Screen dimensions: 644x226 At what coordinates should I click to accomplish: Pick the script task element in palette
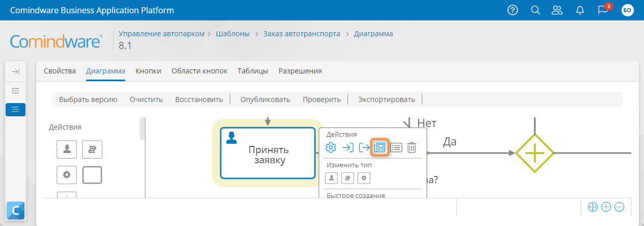pos(92,149)
